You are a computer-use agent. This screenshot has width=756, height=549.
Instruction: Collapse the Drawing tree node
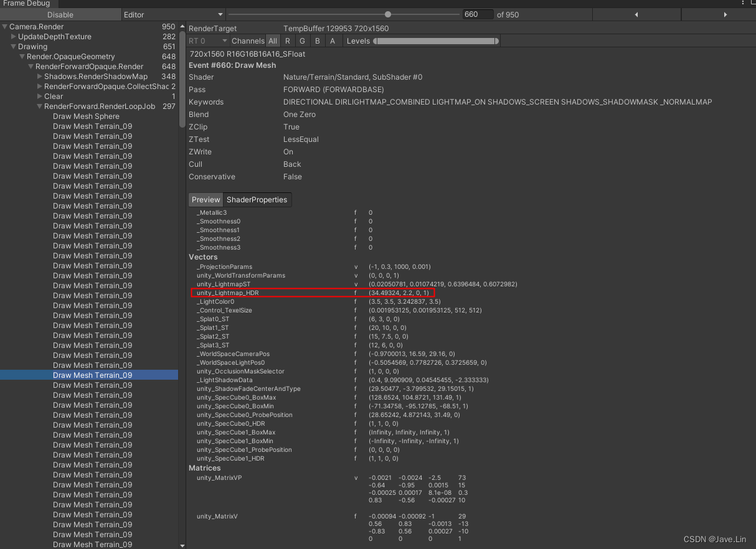[x=14, y=47]
